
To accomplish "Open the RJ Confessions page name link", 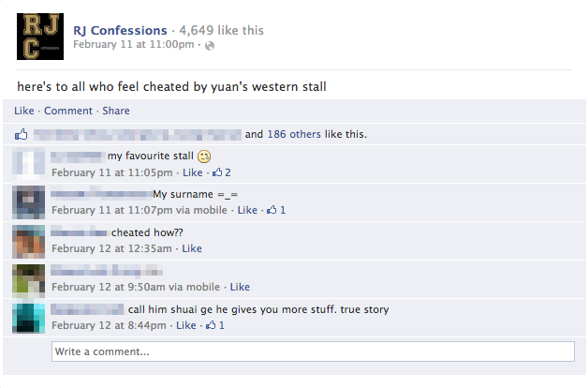I will (x=120, y=30).
